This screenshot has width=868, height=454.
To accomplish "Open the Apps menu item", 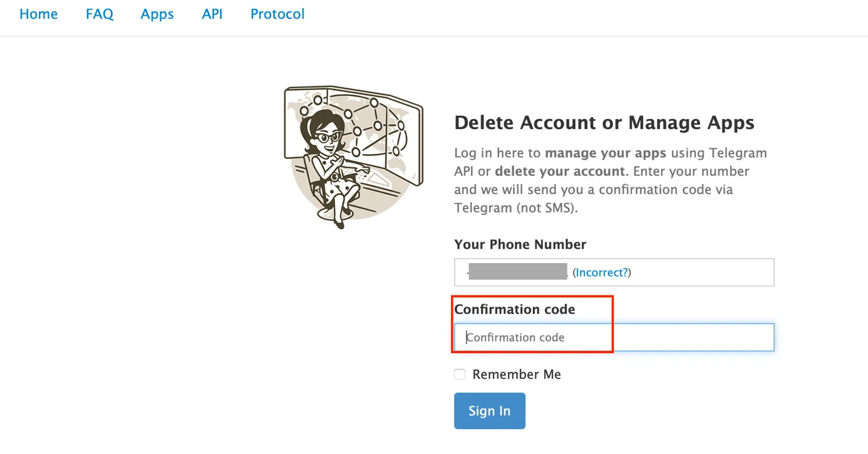I will click(157, 14).
